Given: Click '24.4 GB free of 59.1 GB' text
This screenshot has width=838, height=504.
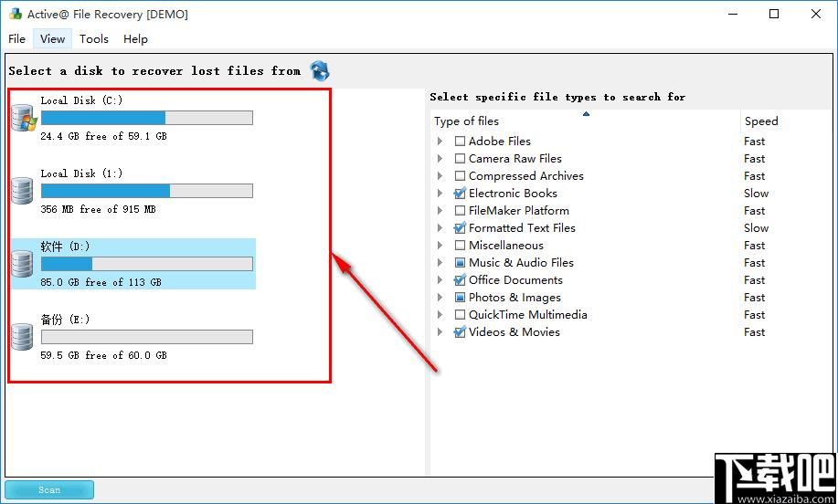Looking at the screenshot, I should (103, 136).
